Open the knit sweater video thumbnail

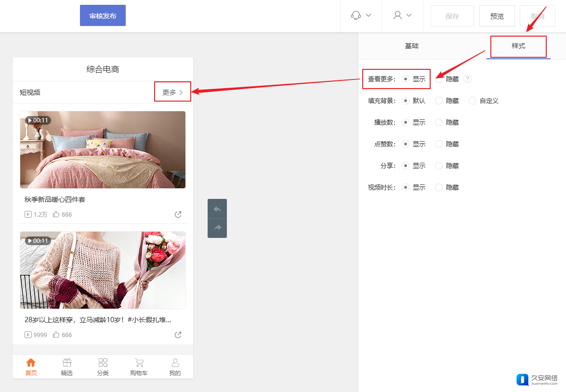click(x=103, y=270)
